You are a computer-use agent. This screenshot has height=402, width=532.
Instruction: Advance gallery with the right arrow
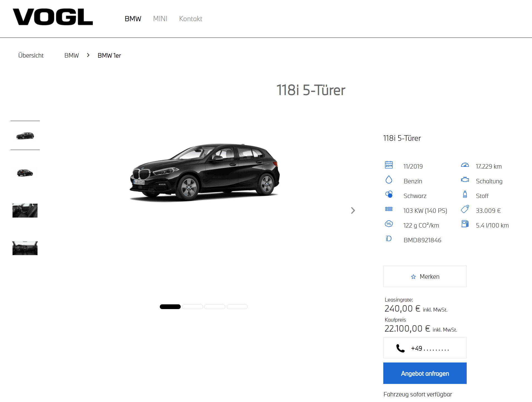tap(353, 211)
